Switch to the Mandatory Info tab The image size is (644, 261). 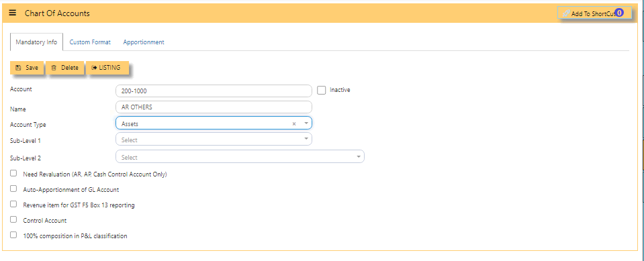point(36,42)
